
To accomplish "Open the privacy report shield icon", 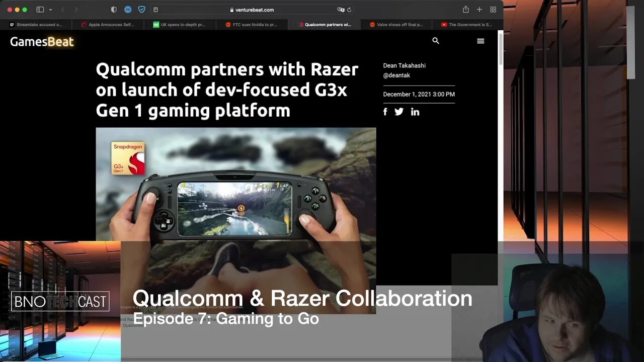I will pos(114,10).
